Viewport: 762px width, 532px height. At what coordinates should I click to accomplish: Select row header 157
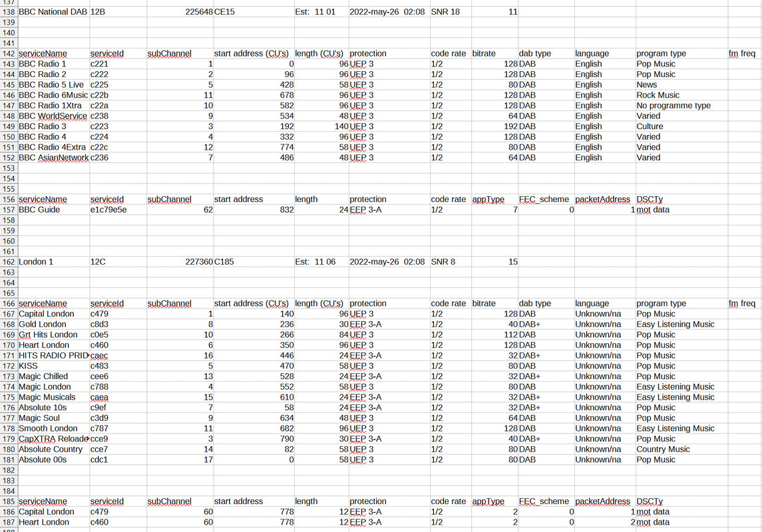tap(9, 210)
